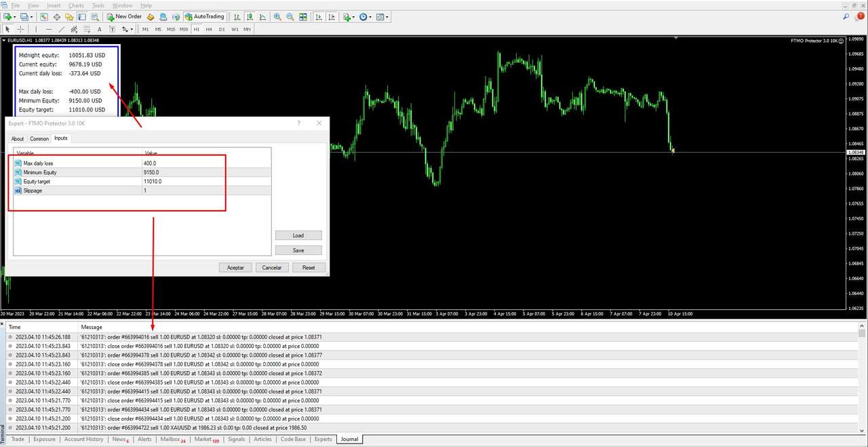
Task: Zoom in on the chart
Action: tap(277, 16)
